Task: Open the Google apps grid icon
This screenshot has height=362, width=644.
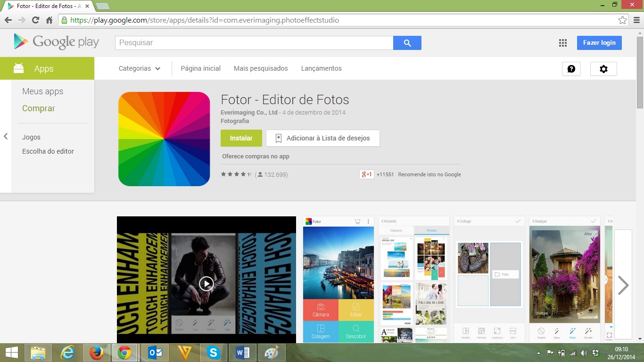Action: point(562,43)
